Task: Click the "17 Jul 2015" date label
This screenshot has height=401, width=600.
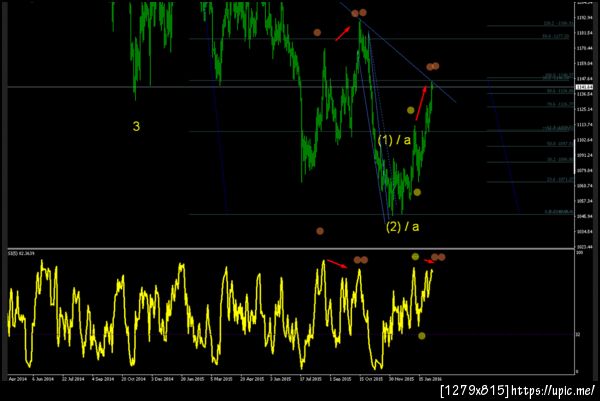Action: pyautogui.click(x=310, y=379)
